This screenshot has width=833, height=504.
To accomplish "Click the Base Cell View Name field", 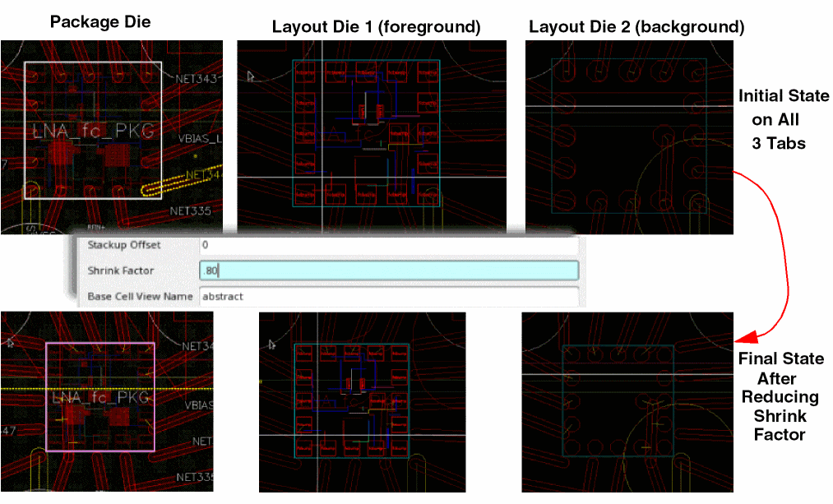I will (x=389, y=296).
